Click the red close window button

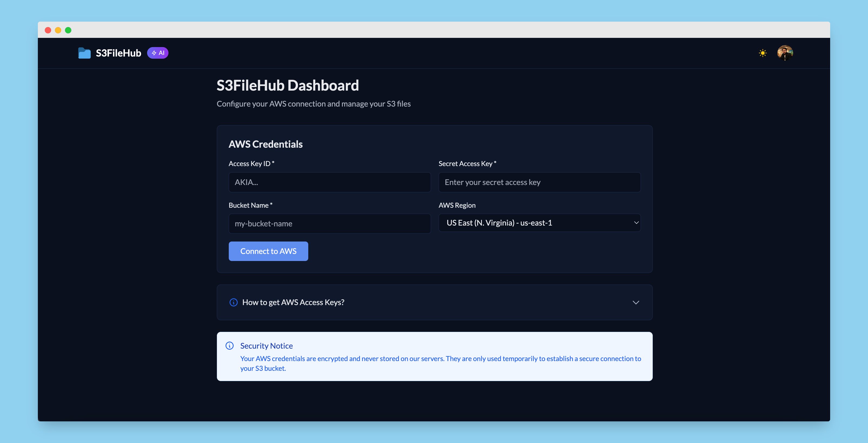point(48,30)
